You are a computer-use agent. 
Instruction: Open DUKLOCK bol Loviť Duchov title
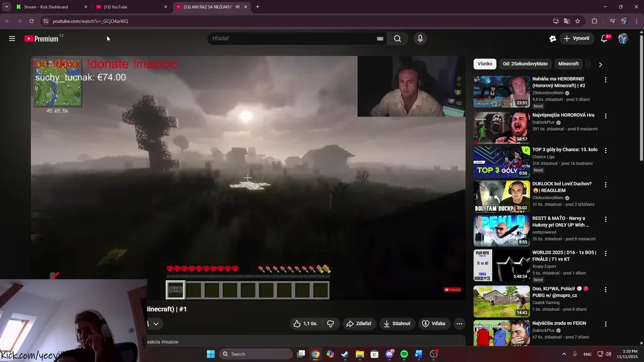562,187
